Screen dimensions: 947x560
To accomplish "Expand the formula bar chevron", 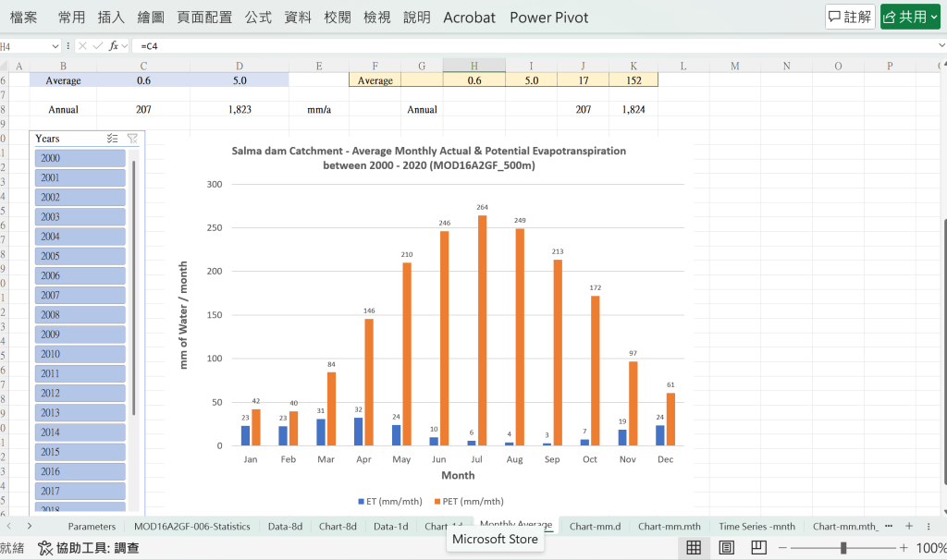I will tap(941, 46).
